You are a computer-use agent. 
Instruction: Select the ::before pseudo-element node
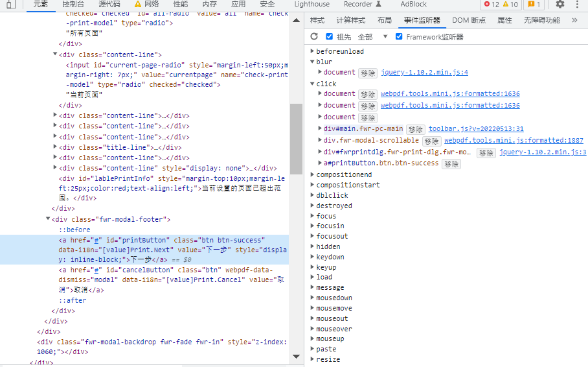74,230
